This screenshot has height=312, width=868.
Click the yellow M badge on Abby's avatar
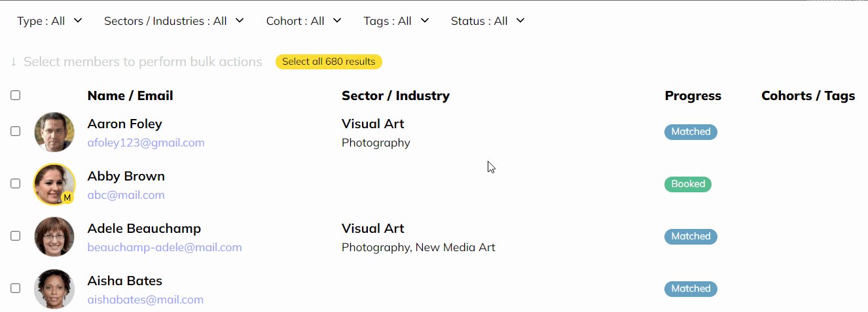click(x=67, y=197)
